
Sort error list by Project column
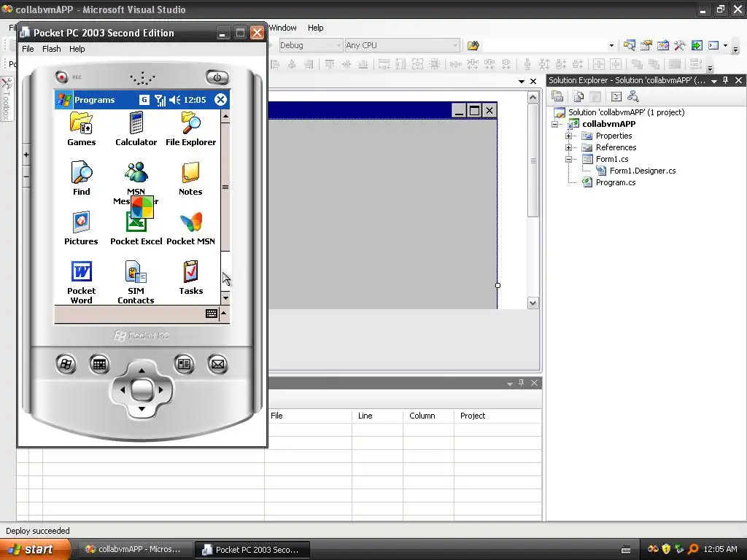(x=498, y=416)
